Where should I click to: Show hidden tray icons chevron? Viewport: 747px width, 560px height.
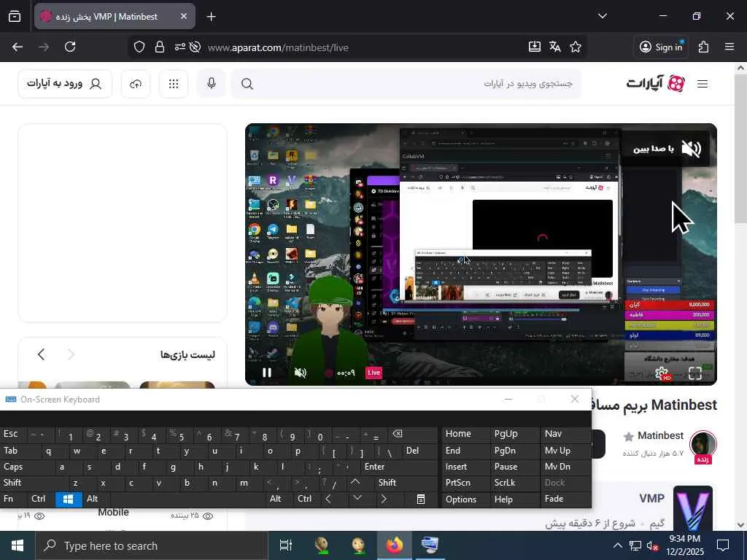[x=617, y=545]
